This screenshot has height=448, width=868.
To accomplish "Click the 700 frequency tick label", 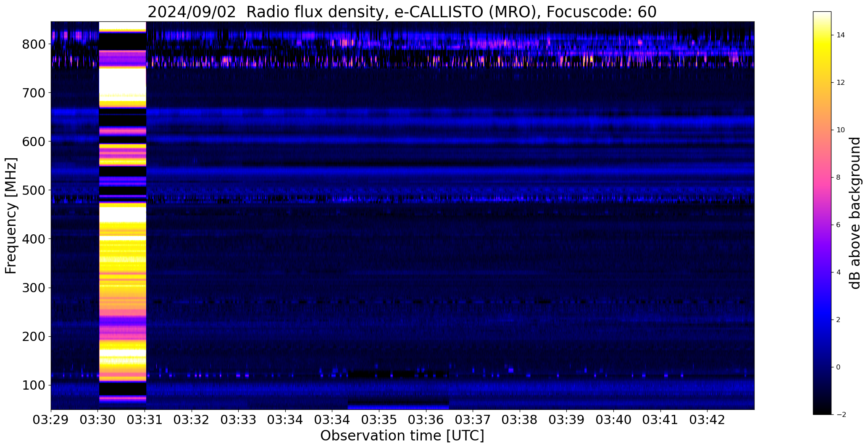I will [34, 93].
